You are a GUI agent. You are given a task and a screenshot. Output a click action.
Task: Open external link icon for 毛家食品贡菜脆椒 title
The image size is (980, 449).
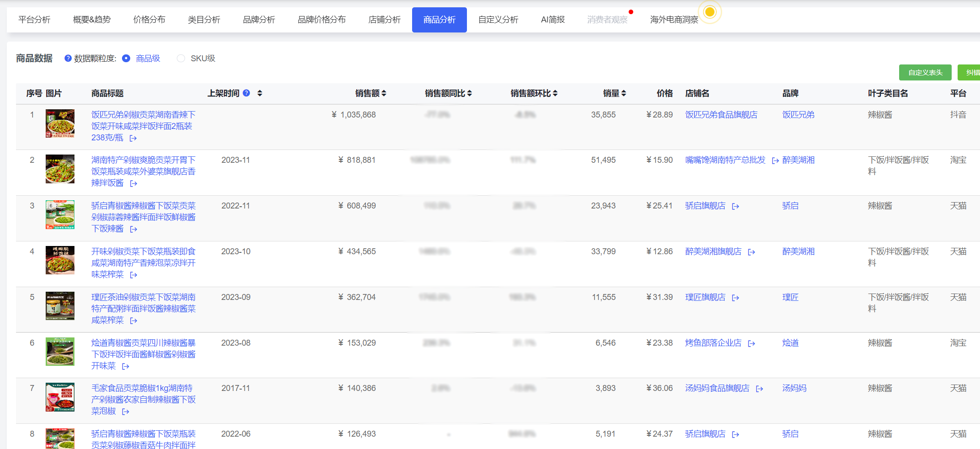126,412
